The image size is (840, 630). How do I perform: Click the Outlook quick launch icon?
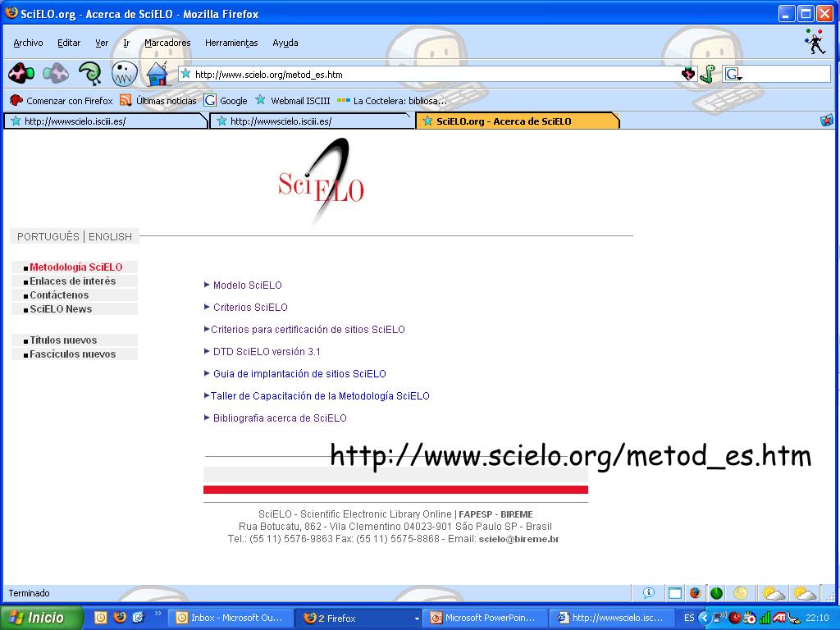[x=101, y=618]
